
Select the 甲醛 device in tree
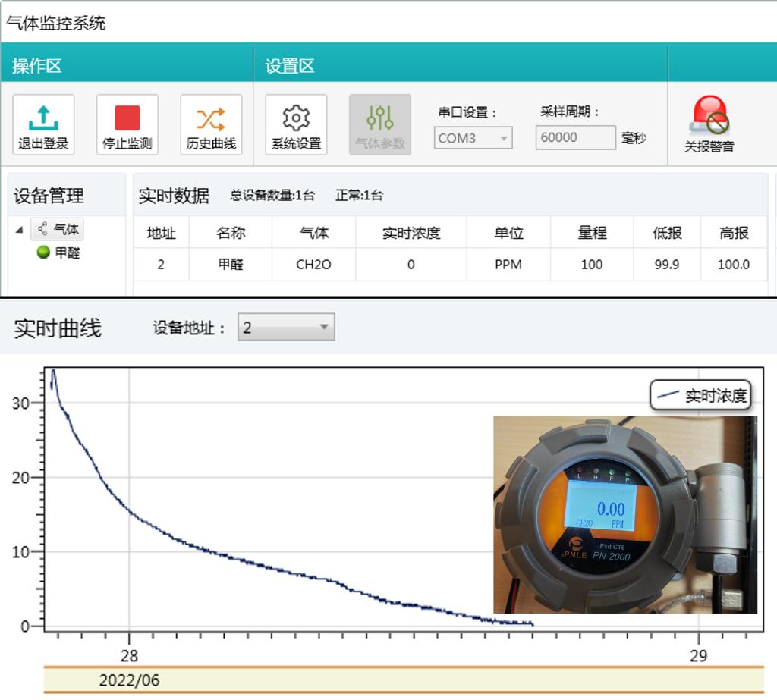tap(68, 253)
